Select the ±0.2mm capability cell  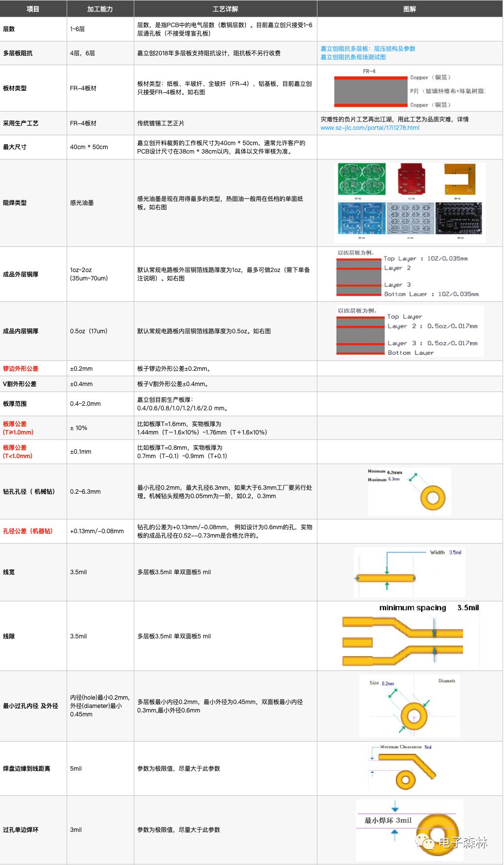pos(81,369)
